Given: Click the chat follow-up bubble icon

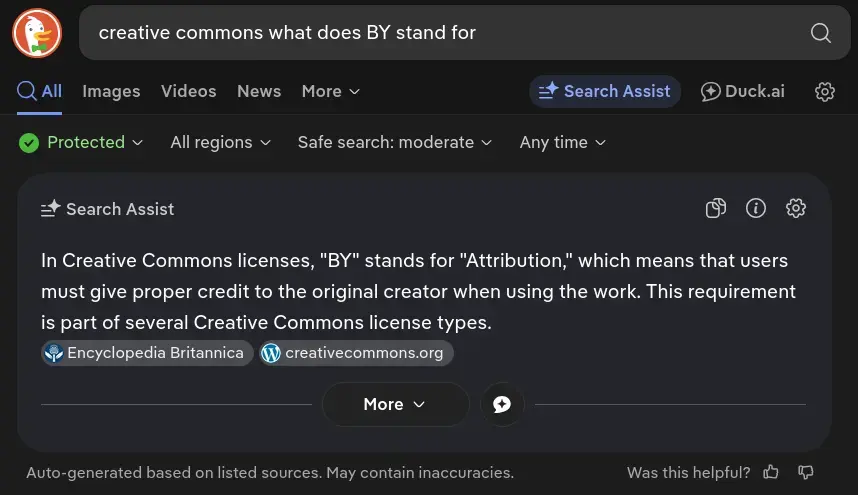Looking at the screenshot, I should click(502, 404).
